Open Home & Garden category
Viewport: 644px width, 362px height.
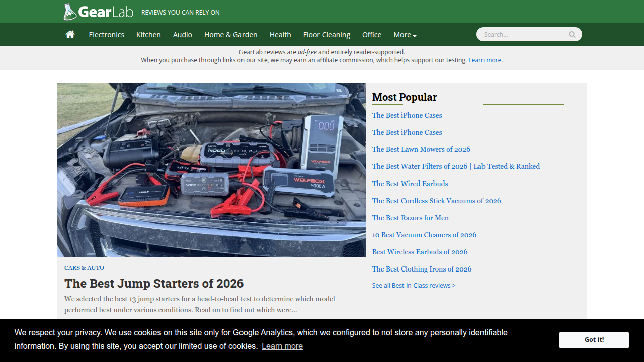coord(231,35)
